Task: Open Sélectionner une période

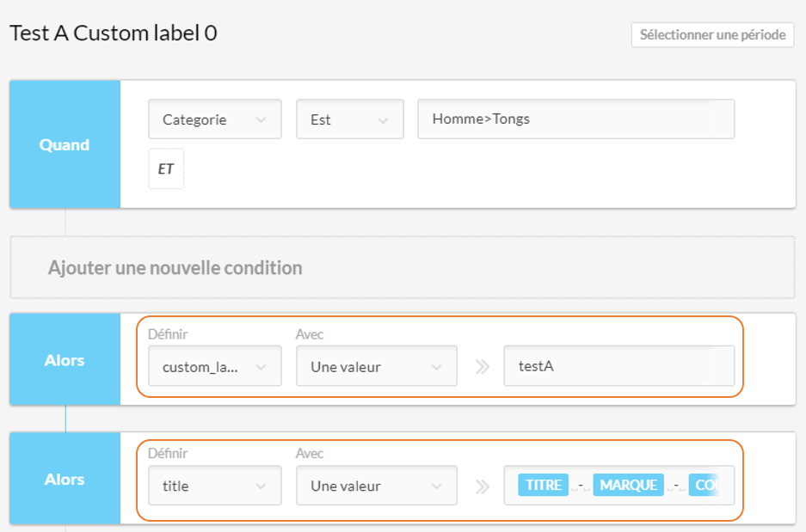Action: [712, 35]
